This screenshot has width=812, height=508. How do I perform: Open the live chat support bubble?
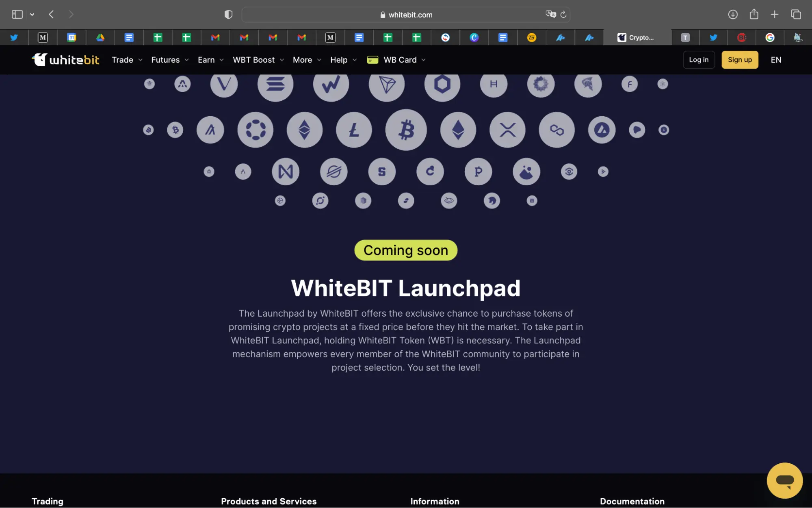[x=784, y=480]
